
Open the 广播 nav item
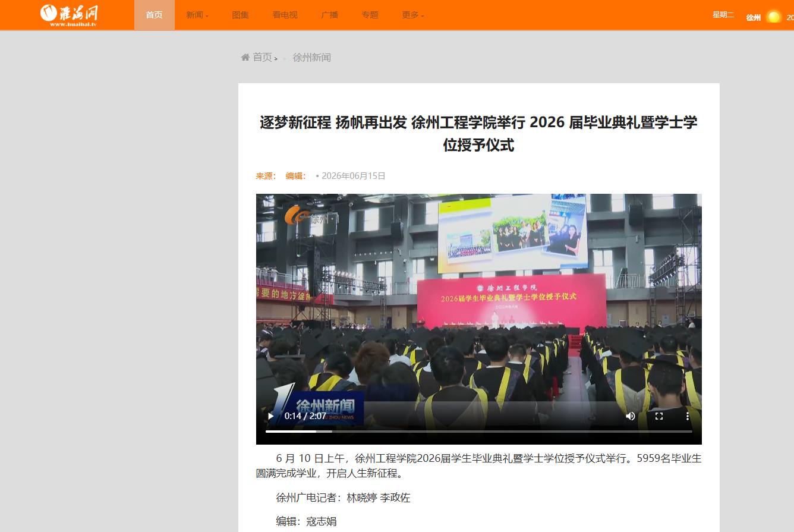(330, 15)
